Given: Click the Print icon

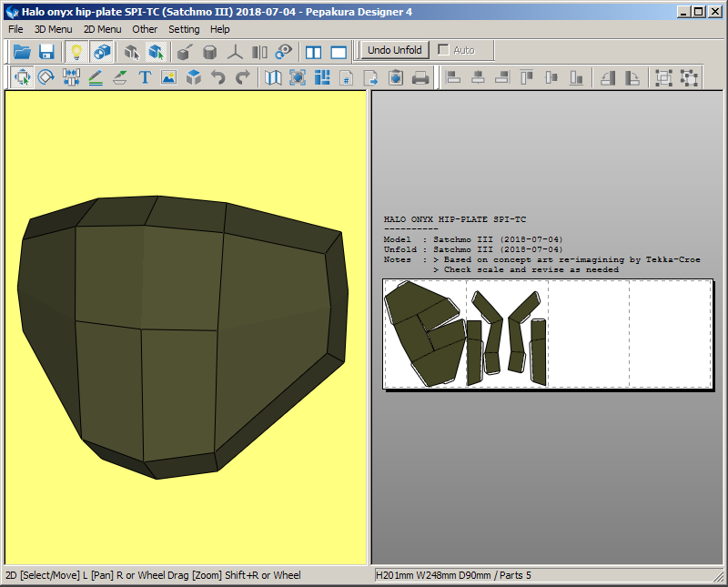Looking at the screenshot, I should 420,78.
